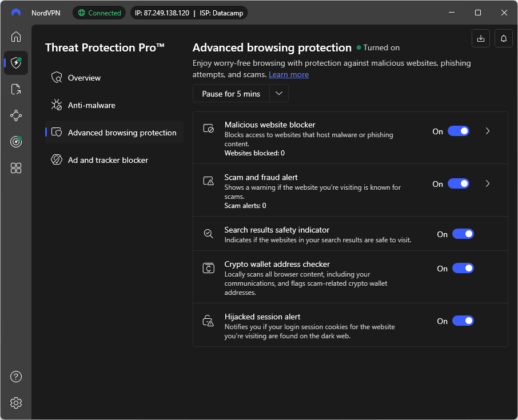Open the Overview section

[114, 78]
